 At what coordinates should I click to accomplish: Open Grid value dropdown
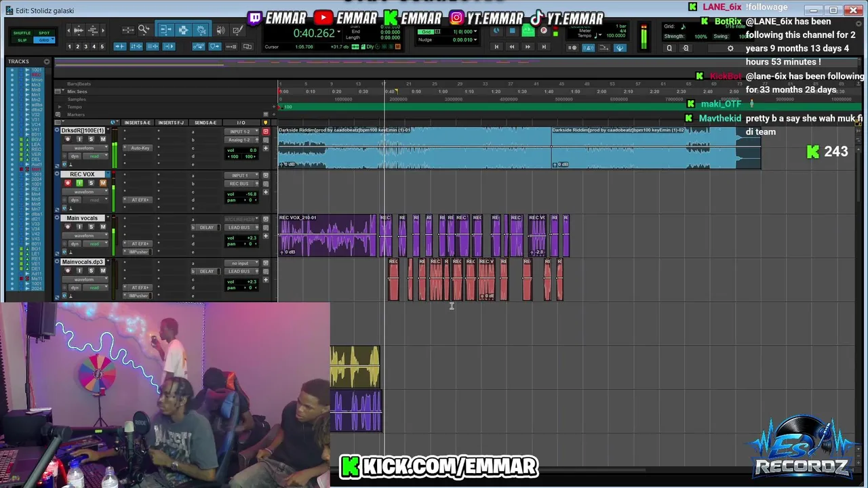475,32
